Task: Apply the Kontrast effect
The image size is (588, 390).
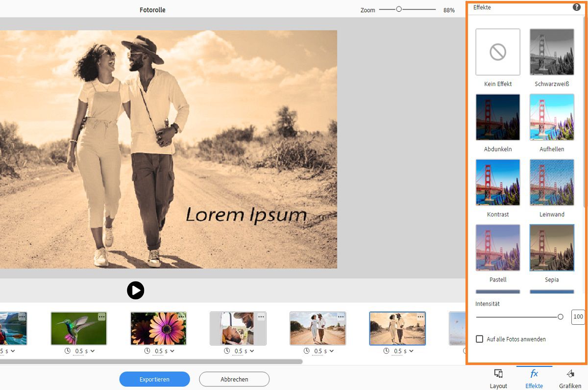Action: click(x=498, y=182)
